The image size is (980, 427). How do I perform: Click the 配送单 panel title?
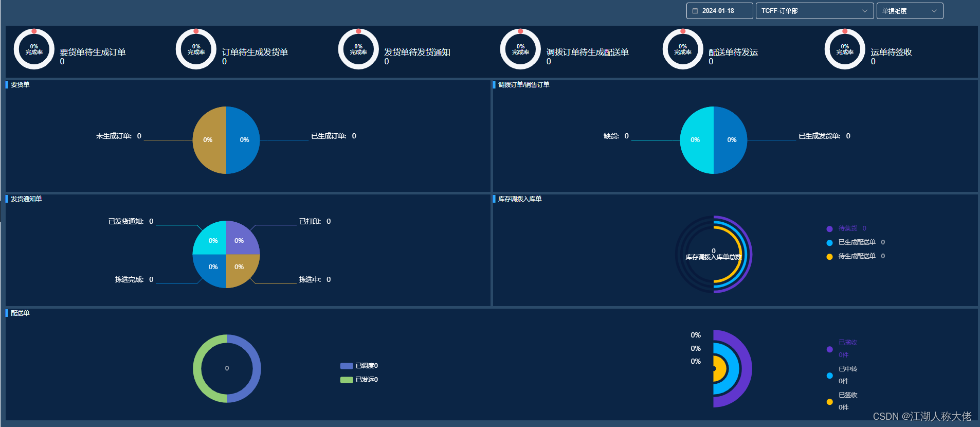point(20,313)
